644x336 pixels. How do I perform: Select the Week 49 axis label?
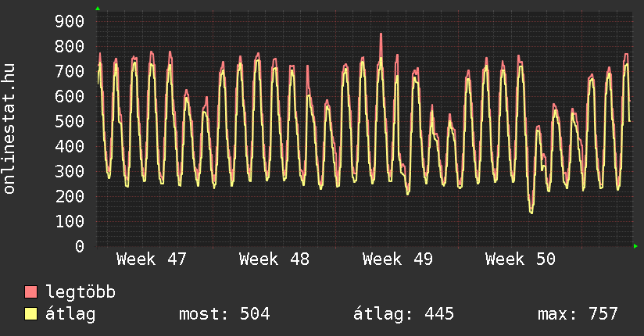(x=397, y=259)
